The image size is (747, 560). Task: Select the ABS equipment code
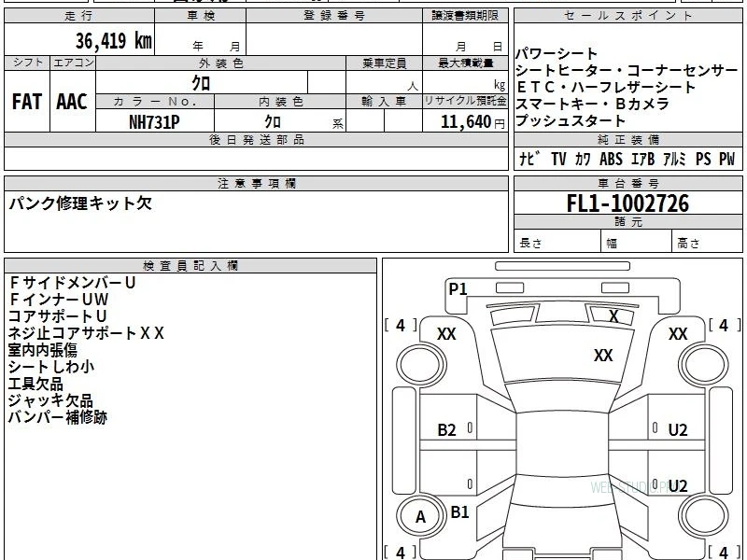tap(611, 159)
